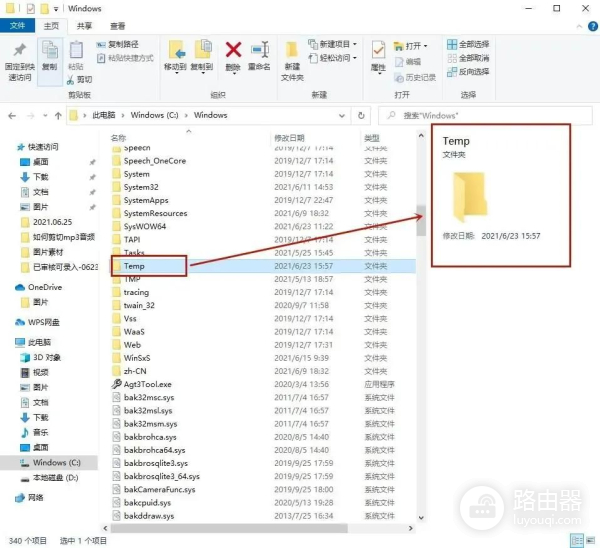600x548 pixels.
Task: Click the Cut scissors icon
Action: coord(70,80)
